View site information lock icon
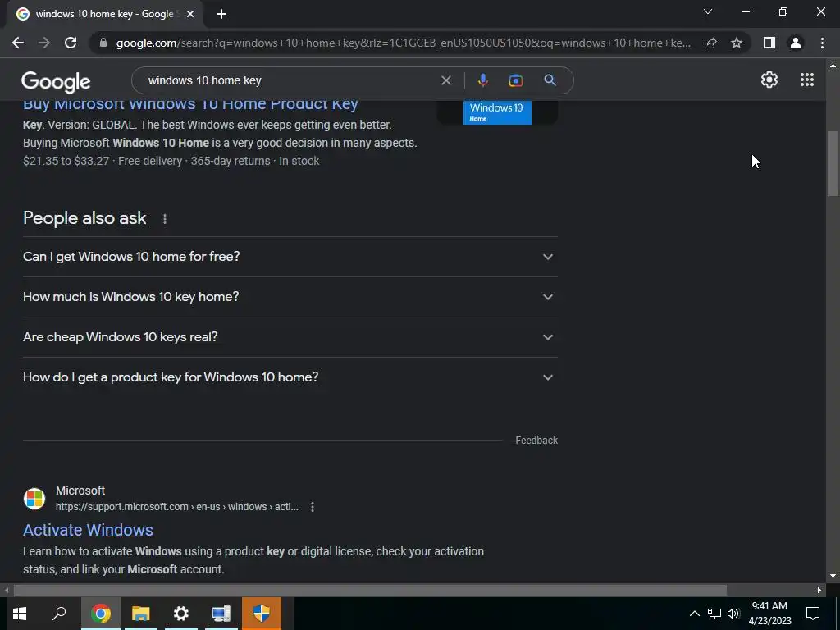The image size is (840, 630). (x=103, y=43)
